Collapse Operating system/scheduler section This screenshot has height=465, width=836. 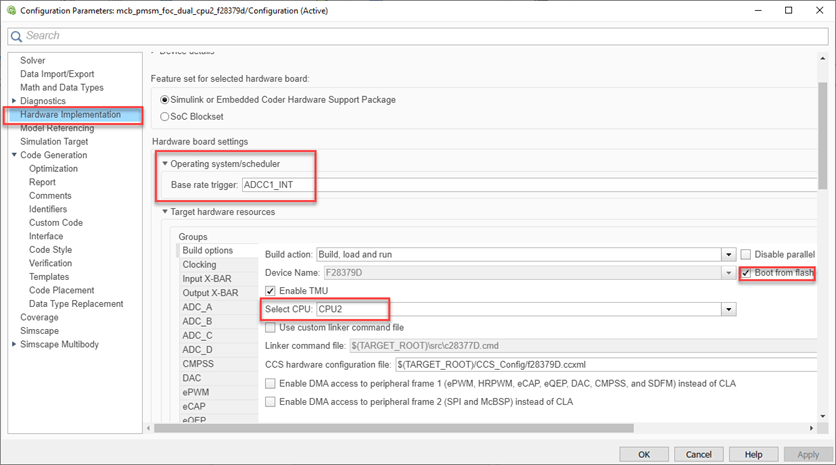pyautogui.click(x=165, y=164)
